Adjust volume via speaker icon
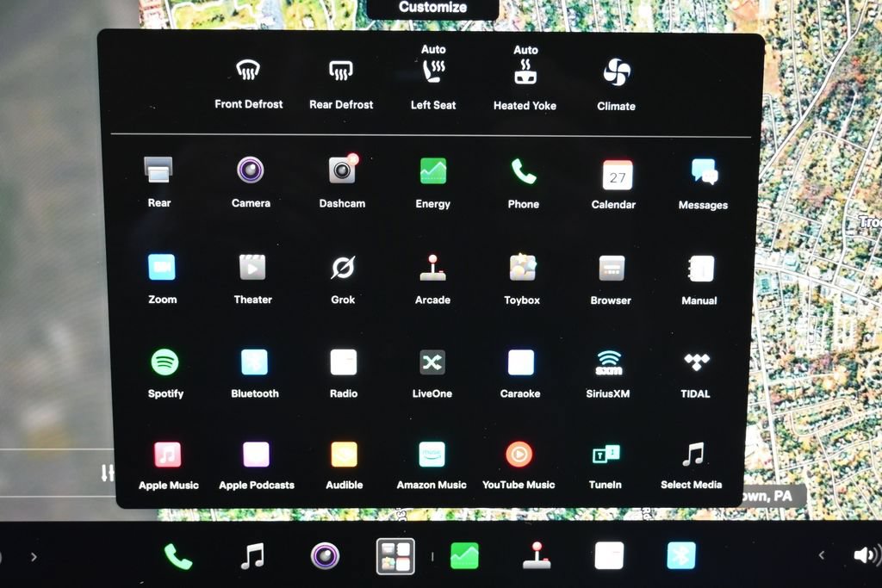This screenshot has width=882, height=588. point(866,555)
